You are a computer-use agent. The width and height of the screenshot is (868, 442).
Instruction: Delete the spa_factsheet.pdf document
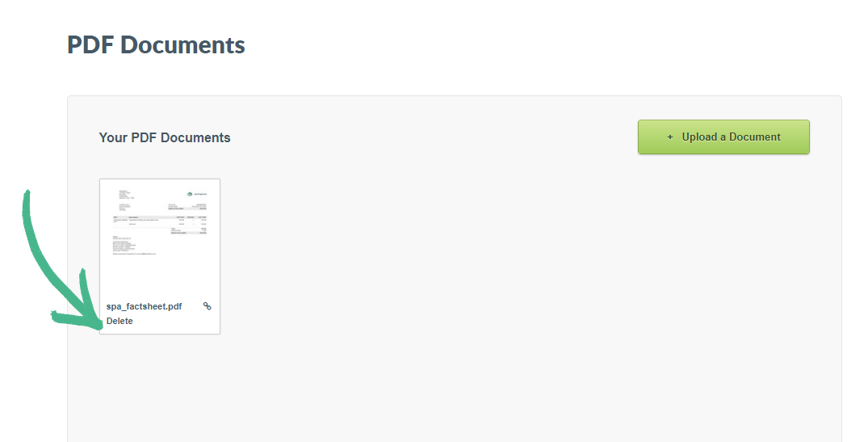[x=120, y=321]
